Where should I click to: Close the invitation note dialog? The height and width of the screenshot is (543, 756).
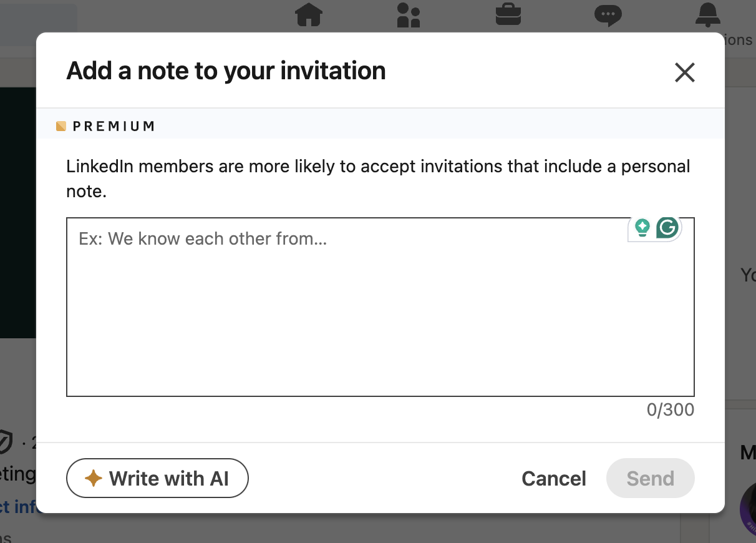point(684,73)
